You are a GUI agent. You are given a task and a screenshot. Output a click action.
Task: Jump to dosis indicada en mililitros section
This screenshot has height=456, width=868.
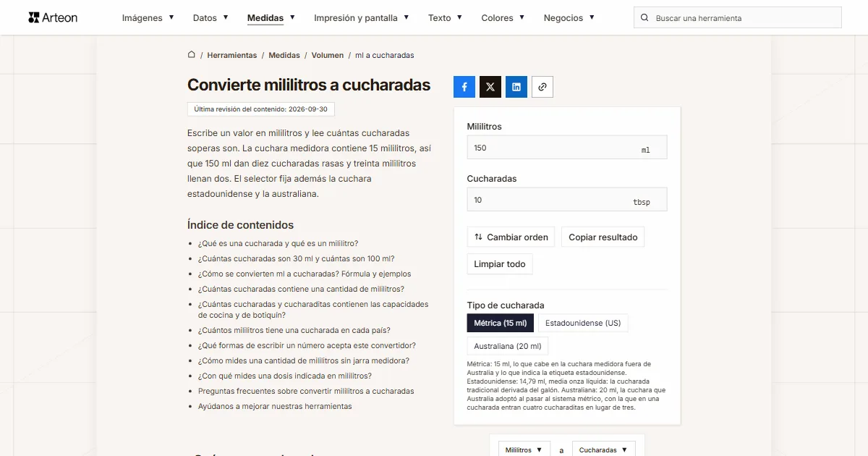click(285, 376)
